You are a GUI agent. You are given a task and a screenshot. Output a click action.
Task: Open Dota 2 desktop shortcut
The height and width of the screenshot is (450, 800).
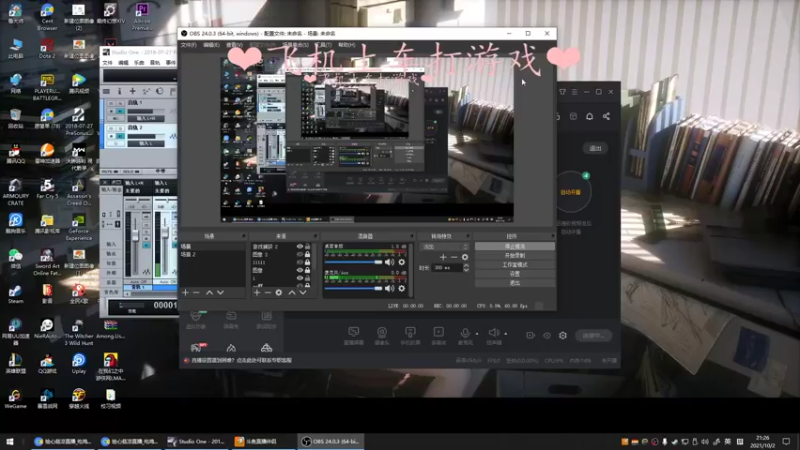click(x=47, y=48)
